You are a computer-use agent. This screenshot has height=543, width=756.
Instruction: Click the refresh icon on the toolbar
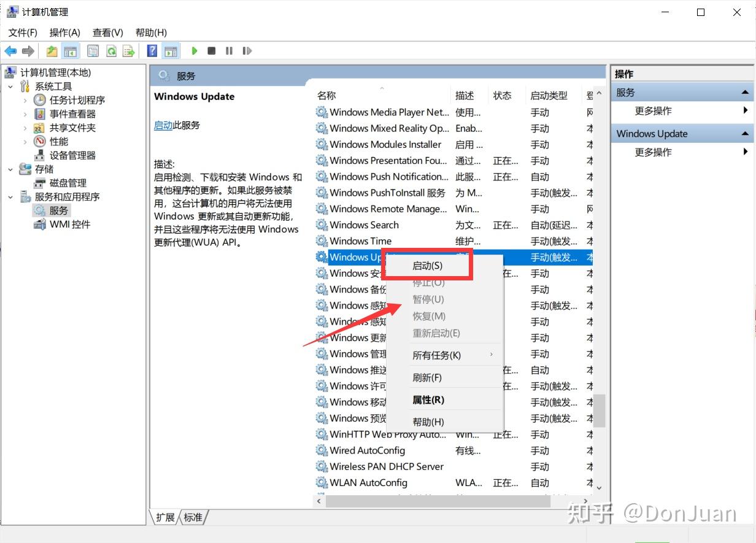point(111,50)
